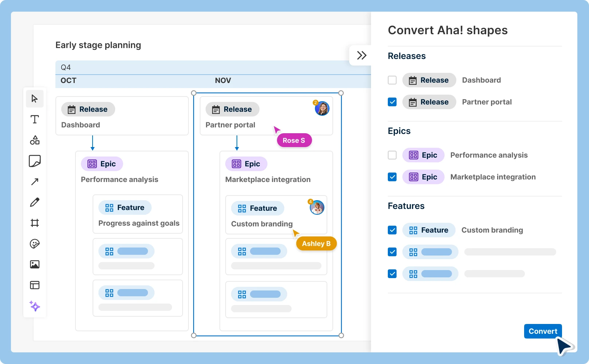This screenshot has height=364, width=589.
Task: Select the Partner portal release card
Action: tap(266, 116)
